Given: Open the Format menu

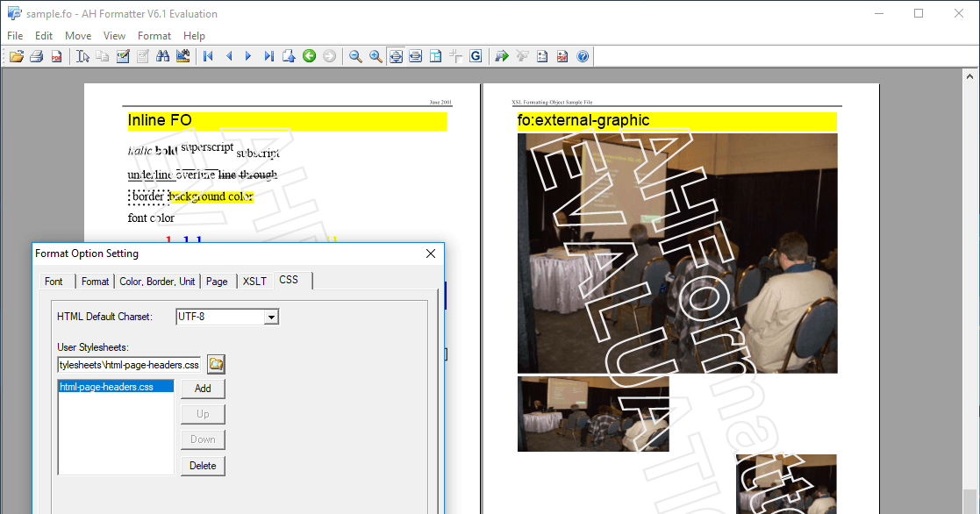Looking at the screenshot, I should [154, 36].
